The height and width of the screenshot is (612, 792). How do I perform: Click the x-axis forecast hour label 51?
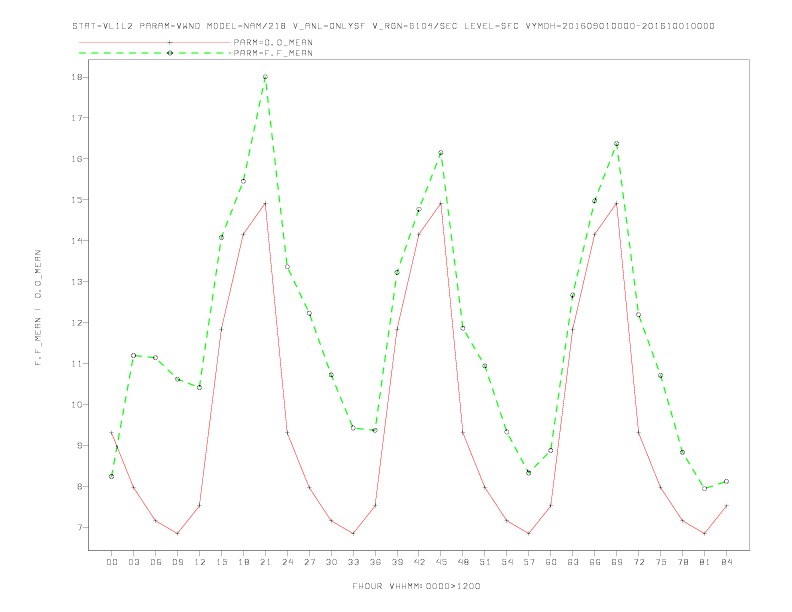point(485,562)
